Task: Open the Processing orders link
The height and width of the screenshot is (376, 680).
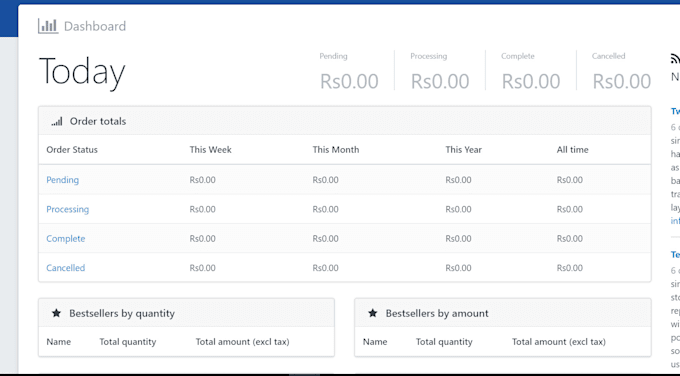Action: (x=68, y=209)
